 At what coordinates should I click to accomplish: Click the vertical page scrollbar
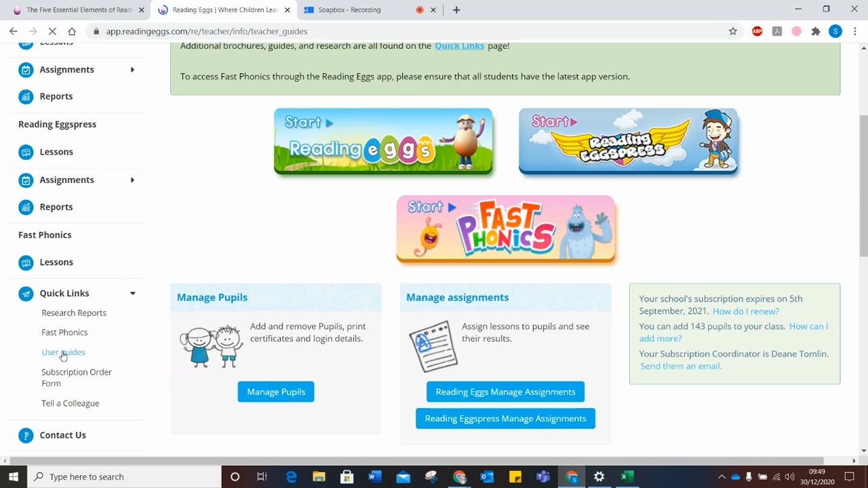[x=863, y=186]
